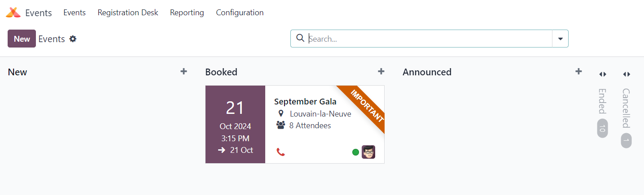
Task: Open the Events settings gear menu
Action: pos(73,39)
